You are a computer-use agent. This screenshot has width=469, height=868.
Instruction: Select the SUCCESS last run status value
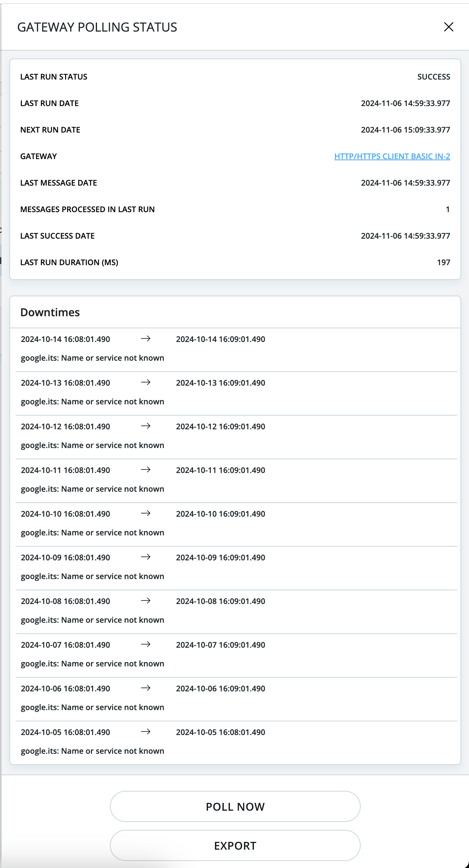(x=434, y=77)
